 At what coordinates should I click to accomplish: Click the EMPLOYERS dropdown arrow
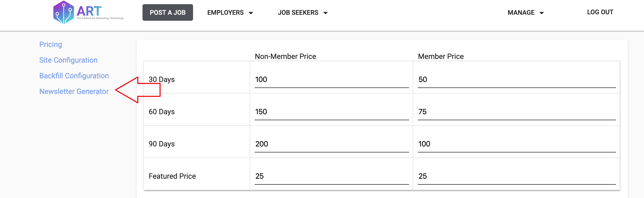click(251, 13)
